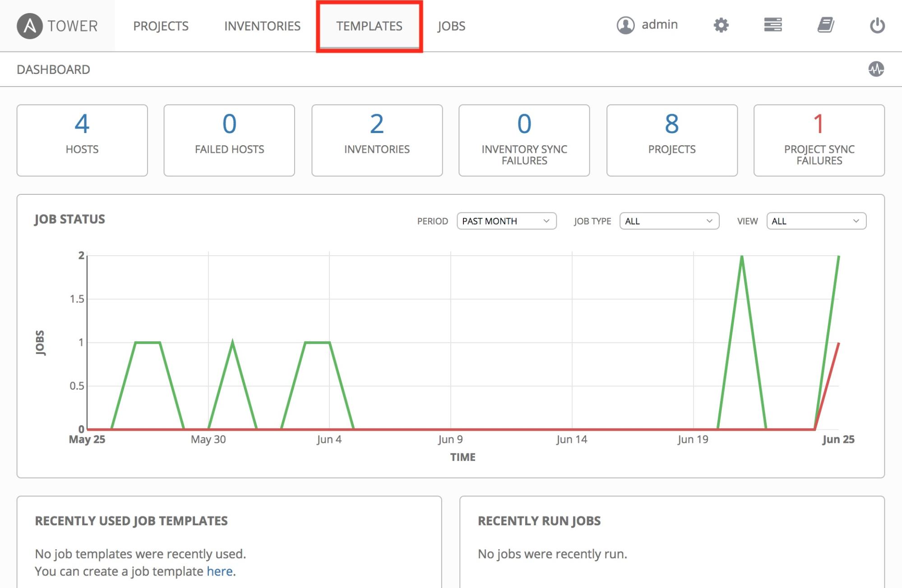Click the Ansible Tower logo icon

(x=30, y=26)
